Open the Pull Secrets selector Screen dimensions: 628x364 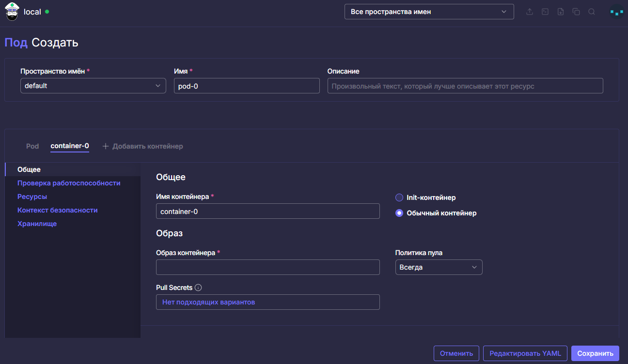coord(268,302)
